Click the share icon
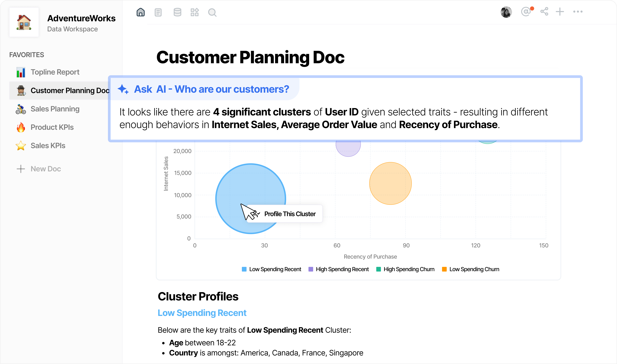Viewport: 617px width, 364px height. (x=544, y=12)
